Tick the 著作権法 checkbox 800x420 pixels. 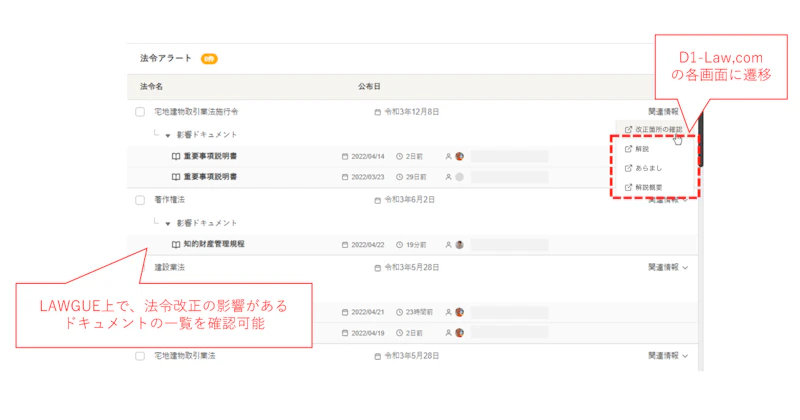[x=140, y=200]
